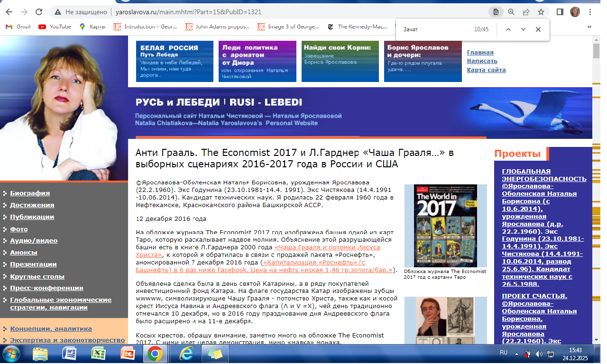The image size is (607, 364).
Task: Expand hidden bookmarks with the double chevron
Action: (x=590, y=27)
